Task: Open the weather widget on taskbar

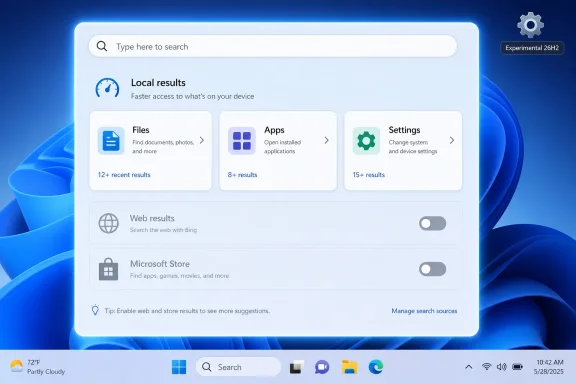Action: point(37,367)
